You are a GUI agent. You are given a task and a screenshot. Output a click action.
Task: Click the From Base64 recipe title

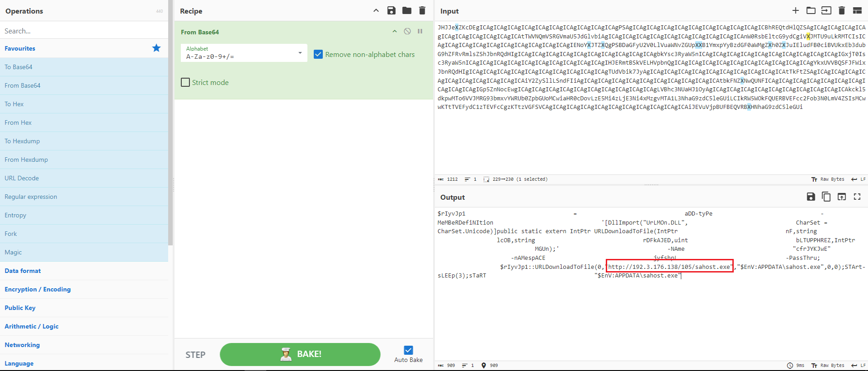pyautogui.click(x=200, y=32)
